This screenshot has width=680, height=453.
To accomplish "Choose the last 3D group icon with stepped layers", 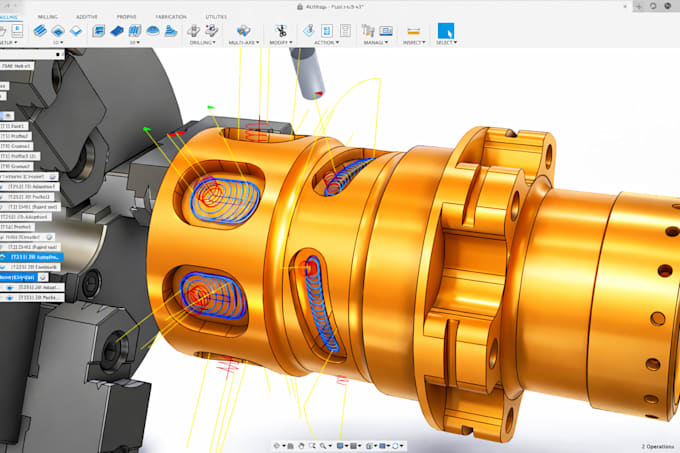I will (x=171, y=31).
